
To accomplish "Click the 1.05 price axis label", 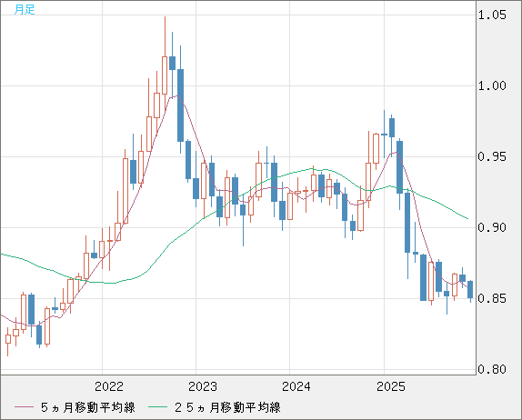I will coord(492,15).
